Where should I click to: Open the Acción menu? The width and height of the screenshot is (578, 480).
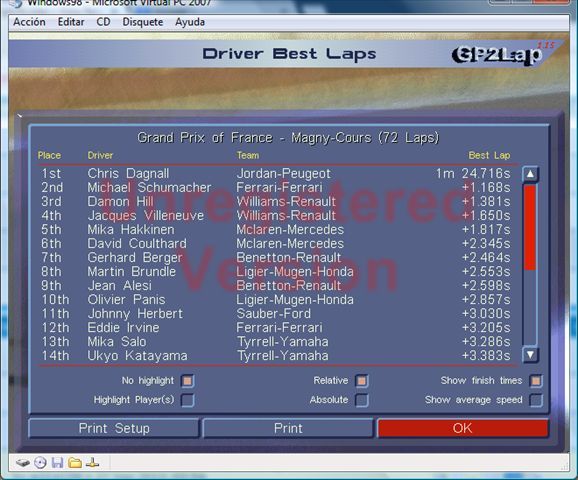[x=29, y=22]
